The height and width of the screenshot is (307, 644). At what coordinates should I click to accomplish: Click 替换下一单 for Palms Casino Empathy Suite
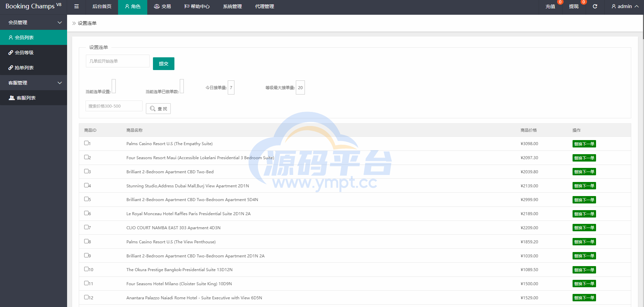pyautogui.click(x=584, y=144)
